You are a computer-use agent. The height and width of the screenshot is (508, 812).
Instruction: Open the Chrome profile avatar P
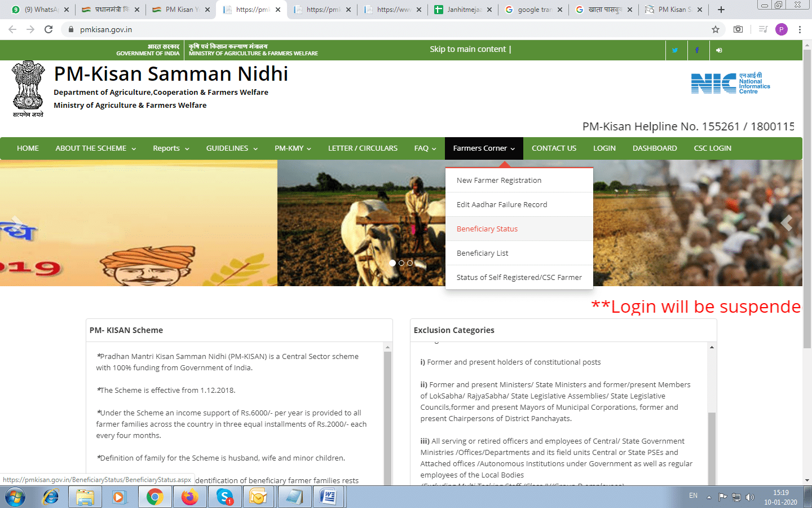(782, 29)
